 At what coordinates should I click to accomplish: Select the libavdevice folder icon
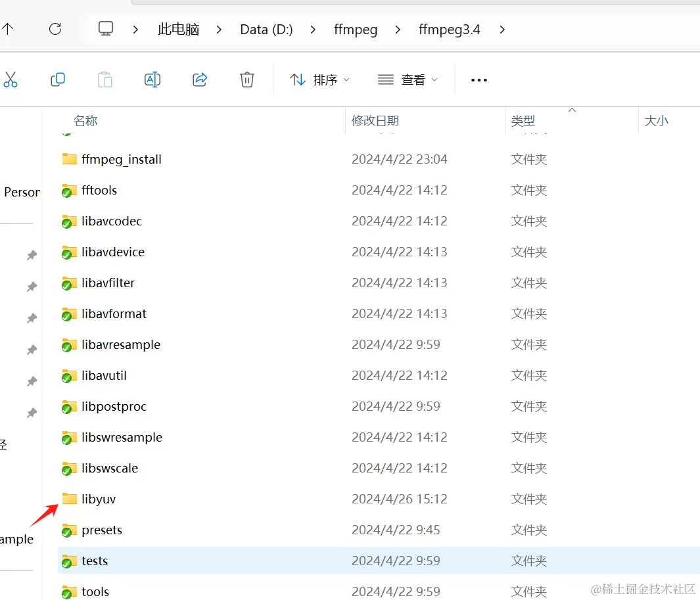click(x=69, y=252)
